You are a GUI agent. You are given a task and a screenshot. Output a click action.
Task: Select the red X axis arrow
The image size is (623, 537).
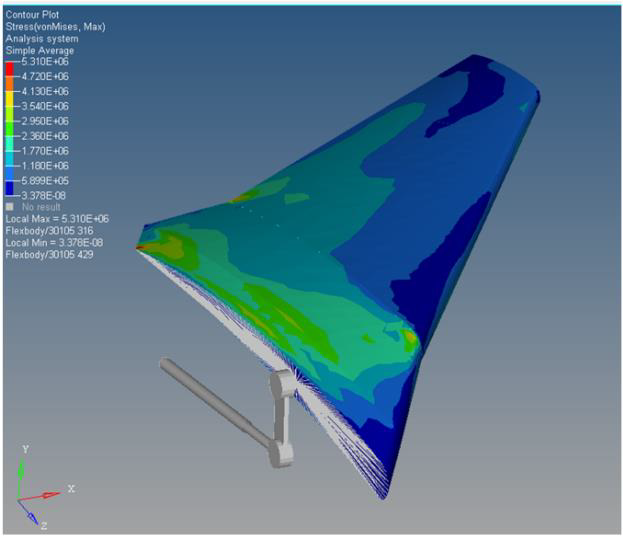point(48,493)
